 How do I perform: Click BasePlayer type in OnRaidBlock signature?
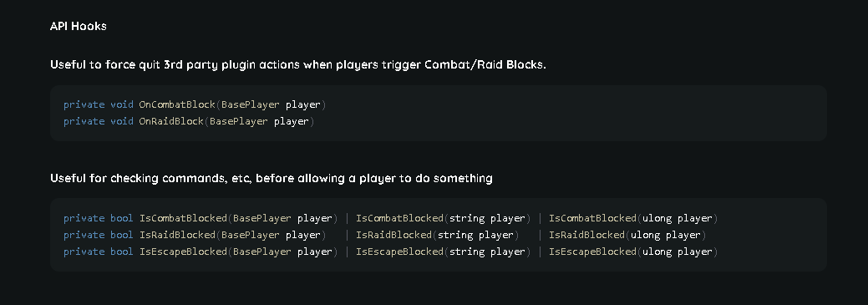[239, 121]
